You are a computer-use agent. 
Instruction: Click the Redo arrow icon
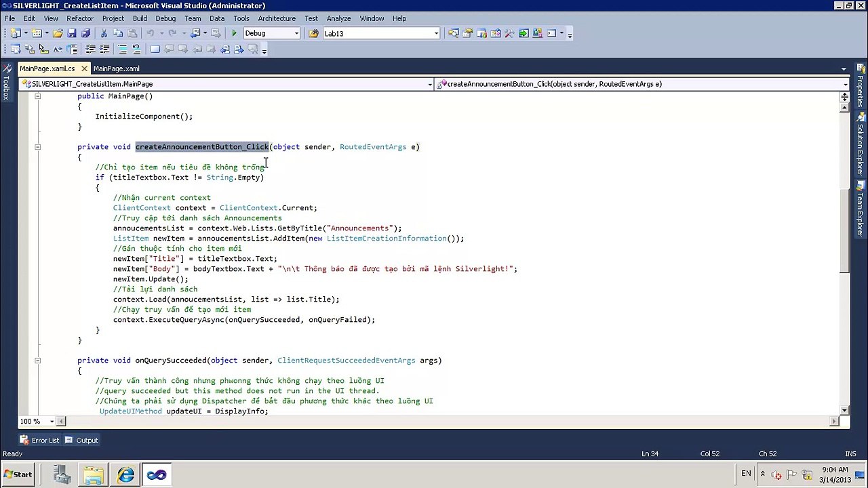(172, 33)
